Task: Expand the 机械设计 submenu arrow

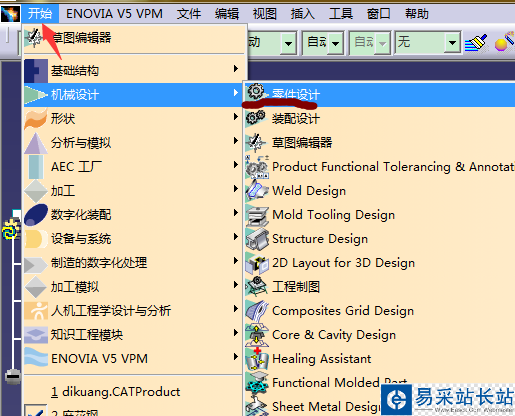Action: click(236, 93)
